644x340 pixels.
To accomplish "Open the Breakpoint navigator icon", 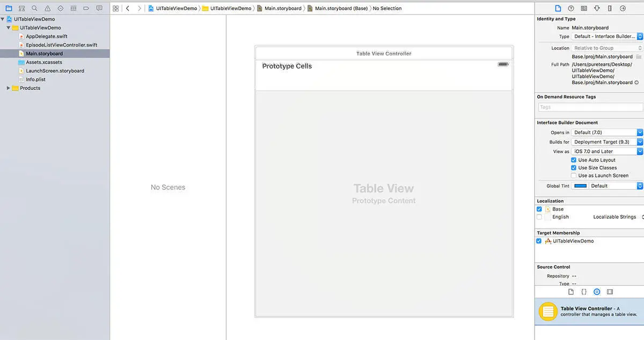I will pyautogui.click(x=86, y=9).
